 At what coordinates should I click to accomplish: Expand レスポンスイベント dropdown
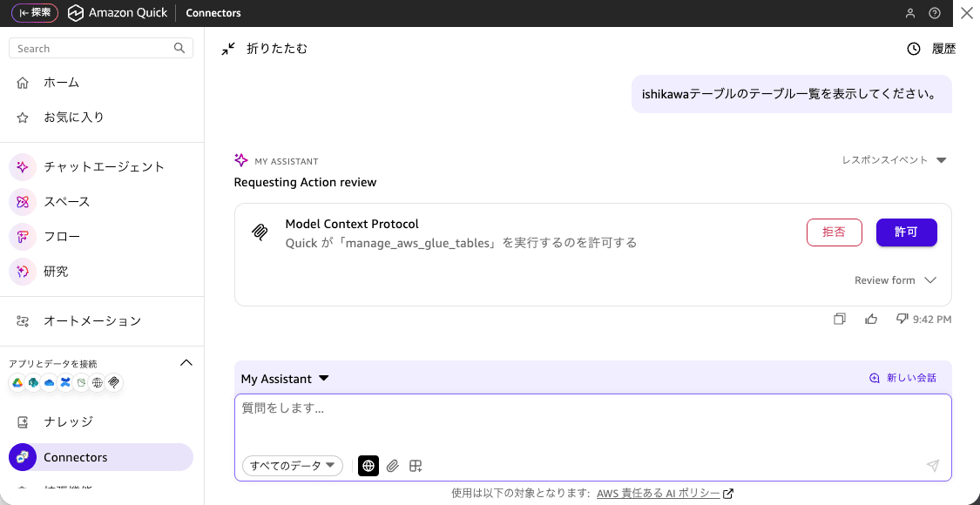pyautogui.click(x=895, y=160)
